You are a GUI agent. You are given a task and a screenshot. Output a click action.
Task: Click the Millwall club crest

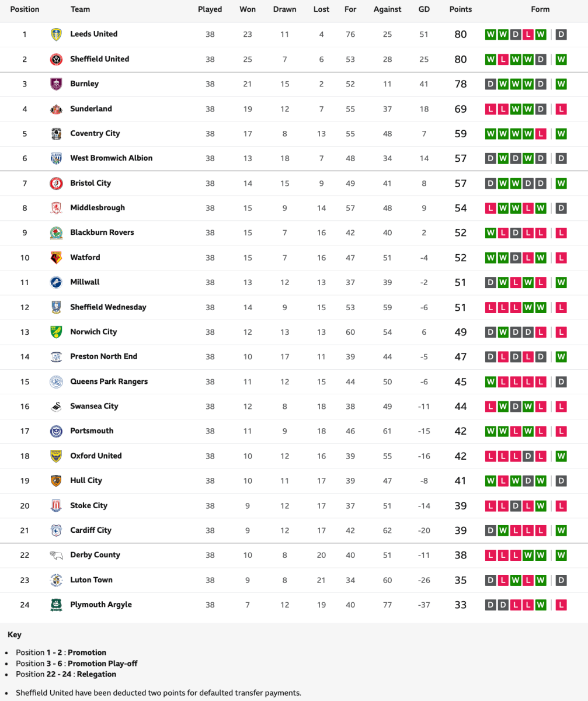pos(56,282)
